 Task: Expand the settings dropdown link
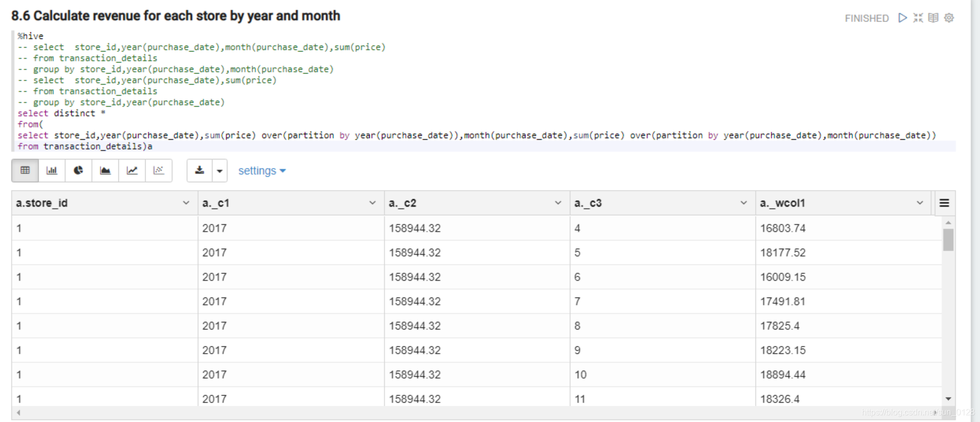coord(262,171)
